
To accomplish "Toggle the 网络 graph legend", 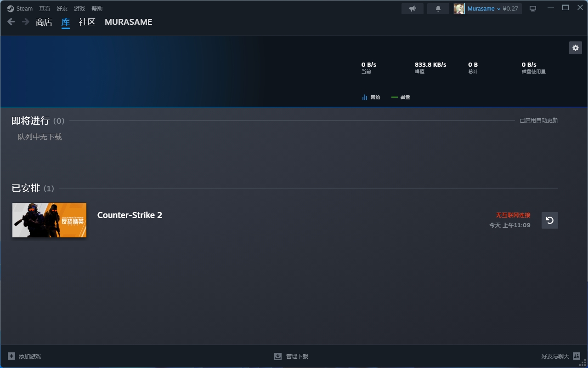I will point(371,98).
